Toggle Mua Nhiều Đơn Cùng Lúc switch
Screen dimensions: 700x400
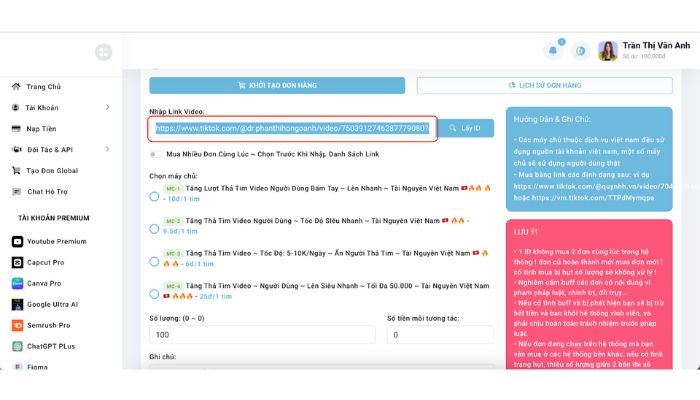(155, 154)
